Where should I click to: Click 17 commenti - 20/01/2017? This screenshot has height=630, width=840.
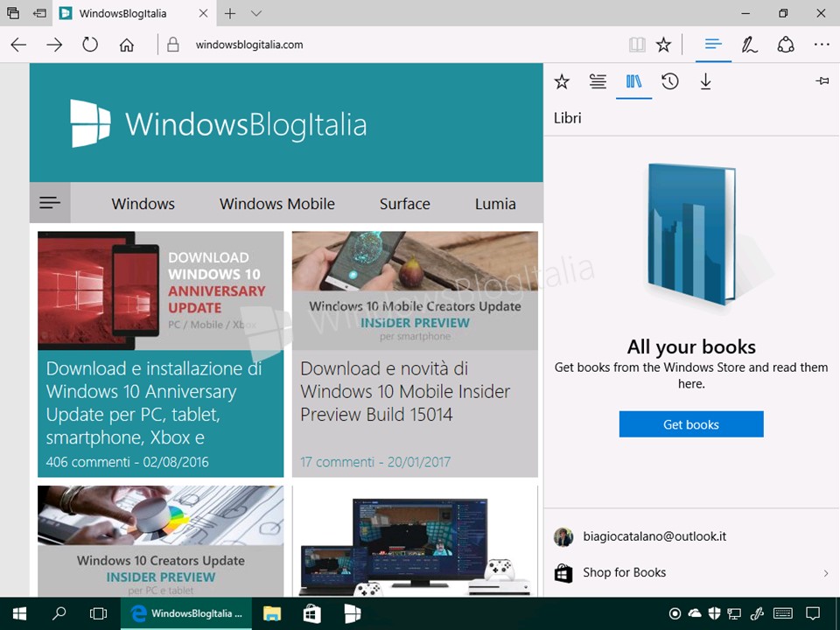pos(375,462)
